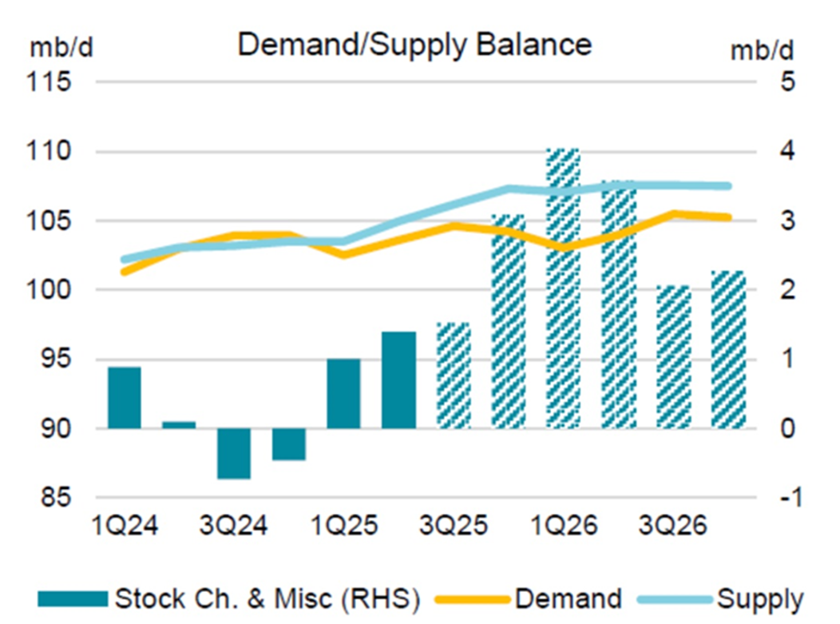Select the solid bar above 1Q25 label

[x=343, y=394]
